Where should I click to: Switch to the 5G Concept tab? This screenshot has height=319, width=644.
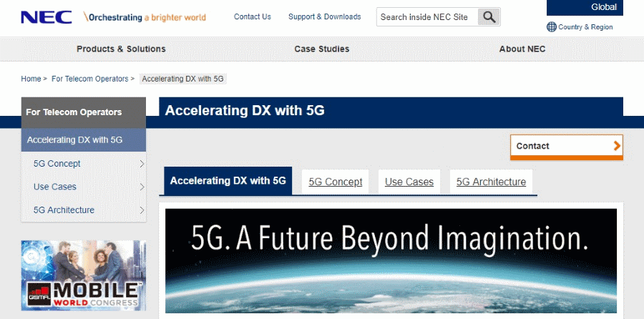(336, 182)
